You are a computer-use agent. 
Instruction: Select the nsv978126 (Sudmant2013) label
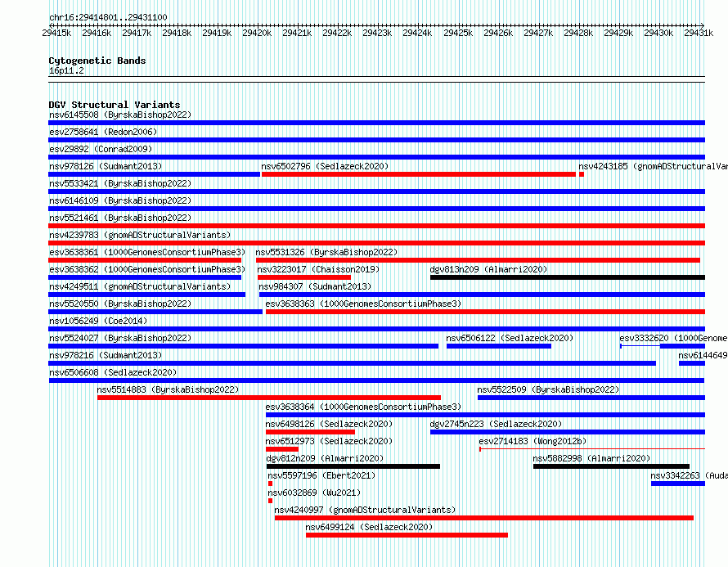(106, 166)
